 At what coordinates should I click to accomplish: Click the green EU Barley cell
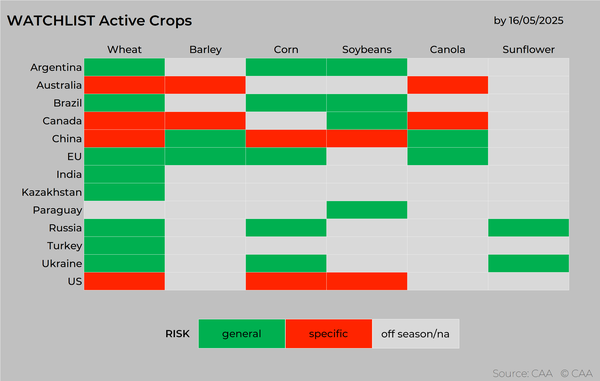click(x=205, y=156)
